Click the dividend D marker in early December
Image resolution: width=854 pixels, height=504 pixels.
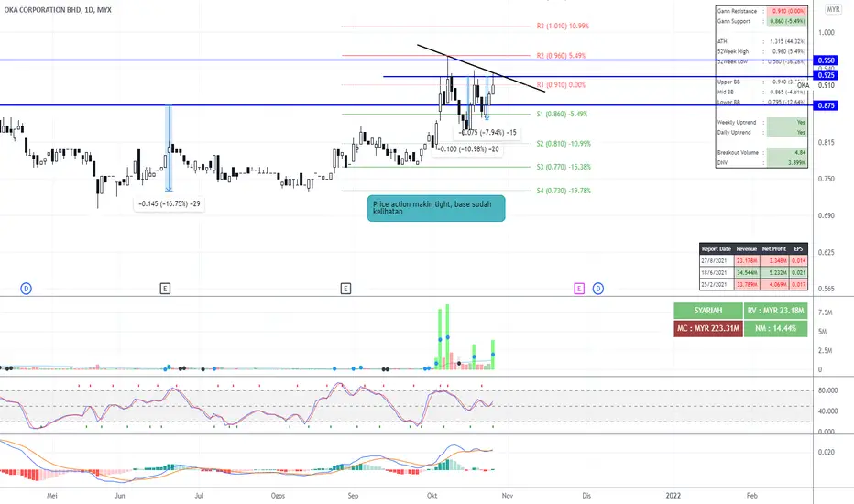[x=598, y=289]
